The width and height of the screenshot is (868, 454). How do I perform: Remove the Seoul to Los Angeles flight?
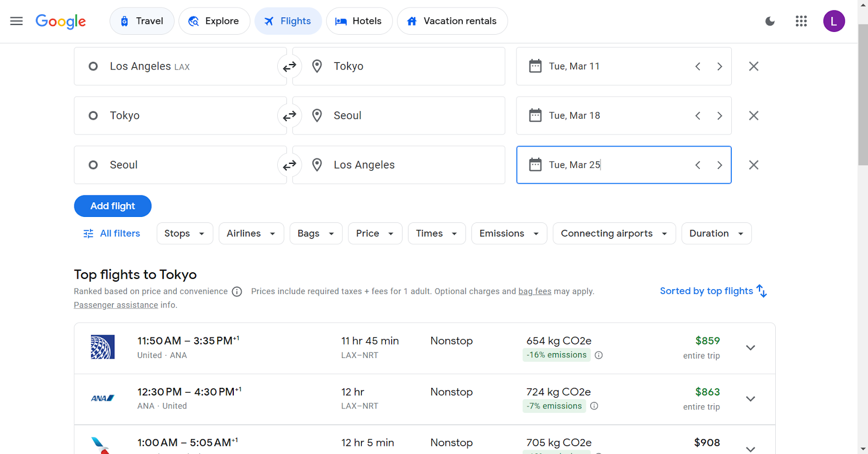pos(754,165)
